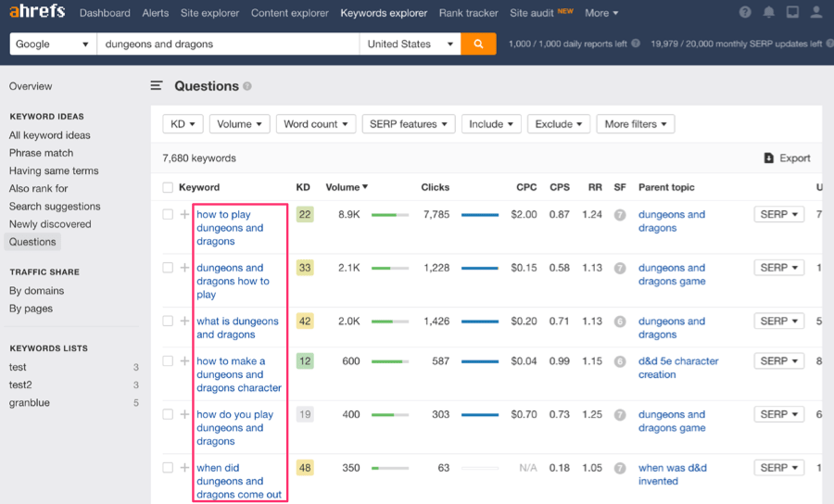The width and height of the screenshot is (834, 504).
Task: Open Content explorer tab
Action: tap(290, 13)
